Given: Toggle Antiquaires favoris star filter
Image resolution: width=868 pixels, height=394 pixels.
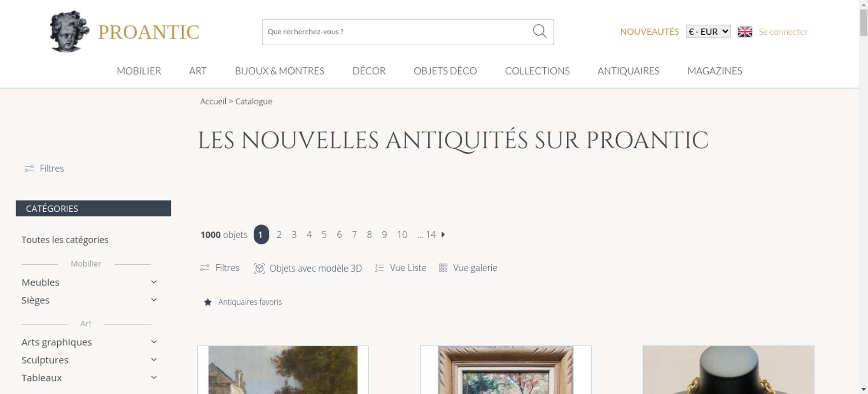Looking at the screenshot, I should (x=208, y=302).
